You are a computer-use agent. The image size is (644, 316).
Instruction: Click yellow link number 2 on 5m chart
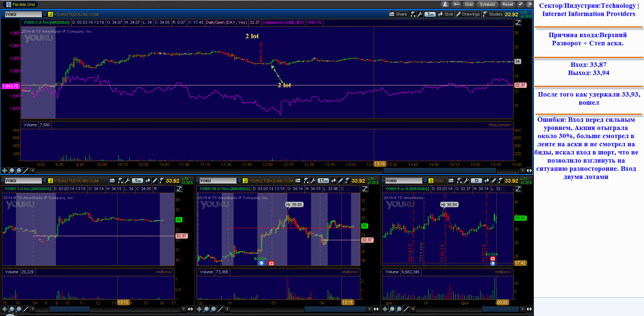point(50,181)
